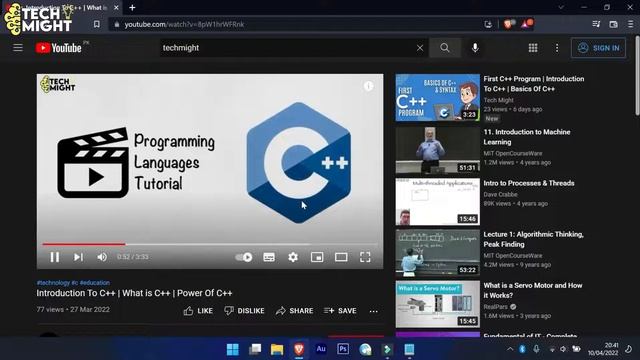This screenshot has width=640, height=360.
Task: Open the browser tab search dropdown
Action: pyautogui.click(x=561, y=7)
